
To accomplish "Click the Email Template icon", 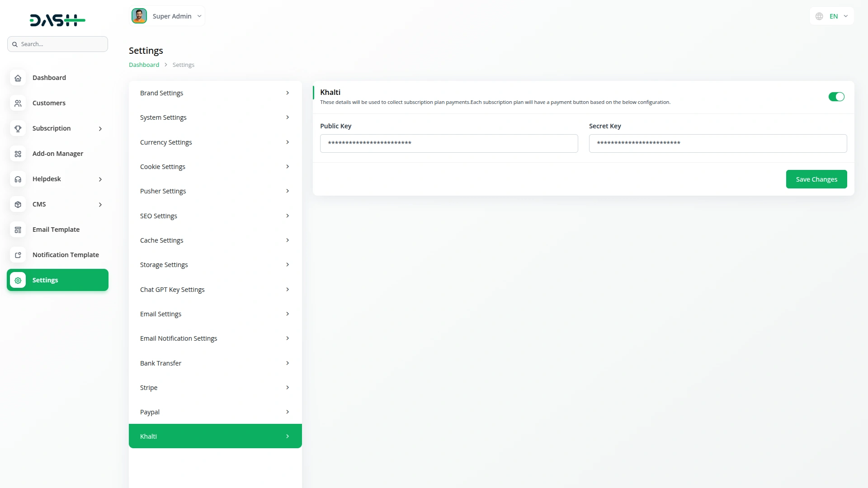I will (18, 230).
